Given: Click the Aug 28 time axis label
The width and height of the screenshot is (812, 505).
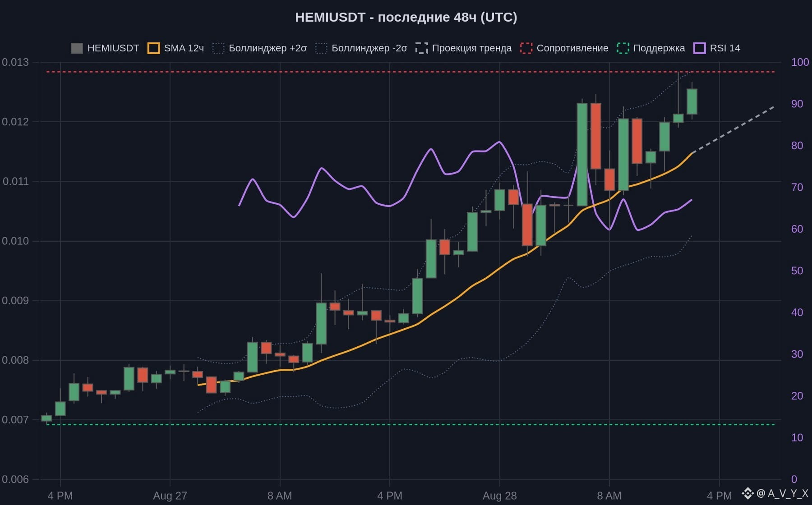Looking at the screenshot, I should pos(500,496).
